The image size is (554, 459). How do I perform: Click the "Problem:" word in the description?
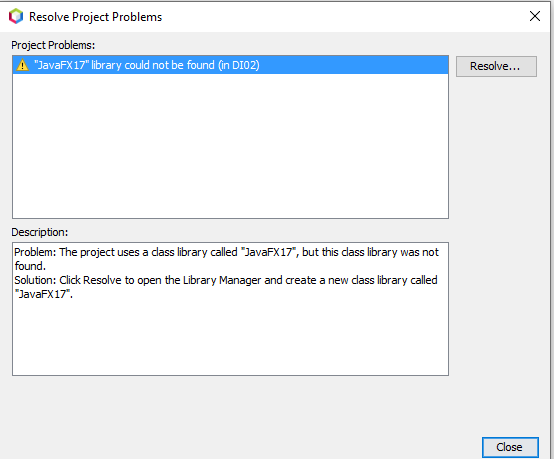tap(35, 252)
